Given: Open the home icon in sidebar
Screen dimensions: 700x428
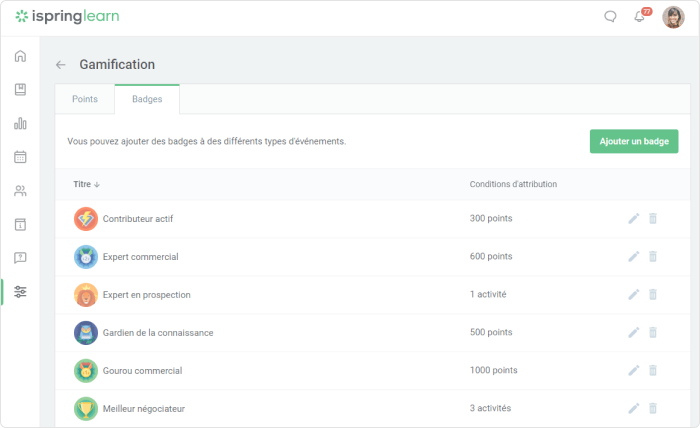Looking at the screenshot, I should (20, 56).
